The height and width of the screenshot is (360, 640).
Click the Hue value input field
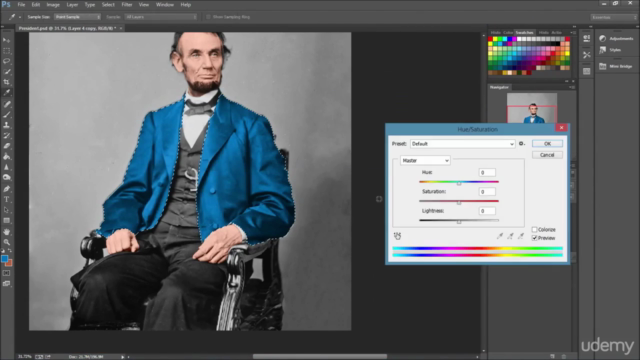[487, 173]
